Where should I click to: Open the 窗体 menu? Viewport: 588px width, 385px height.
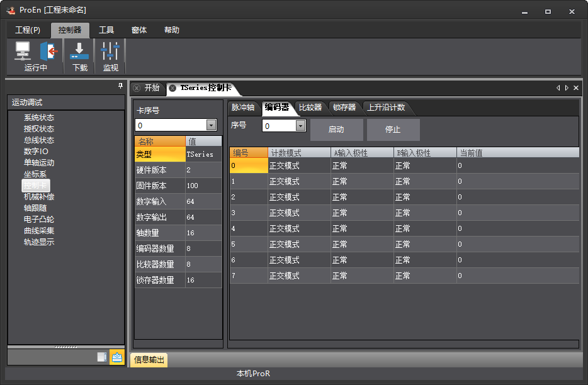(139, 30)
